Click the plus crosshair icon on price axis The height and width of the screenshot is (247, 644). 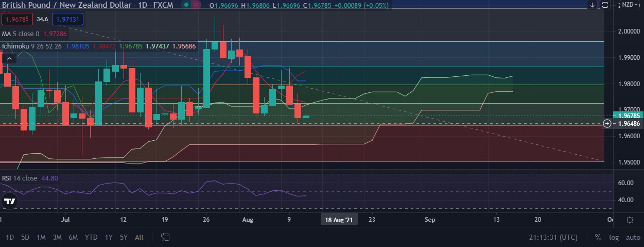(x=607, y=123)
